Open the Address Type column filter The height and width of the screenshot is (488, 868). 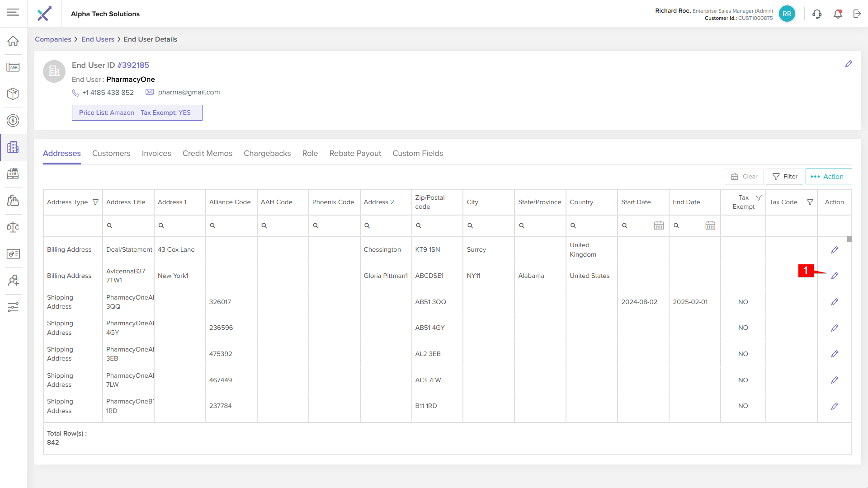point(95,202)
